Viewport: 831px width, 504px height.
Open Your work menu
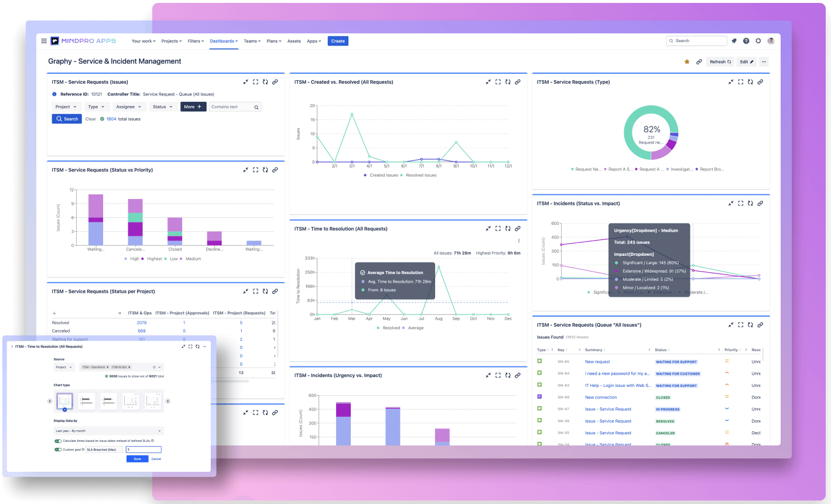tap(143, 41)
